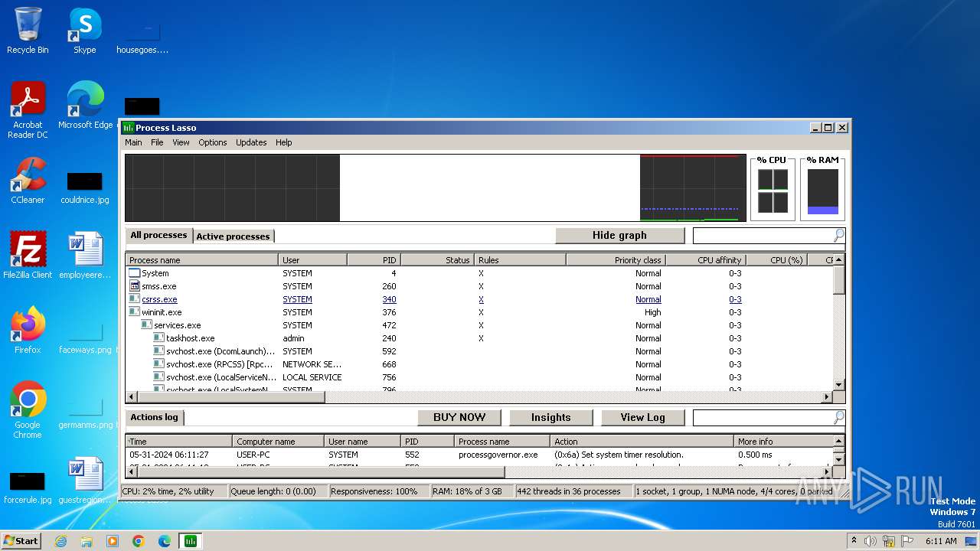980x551 pixels.
Task: Open Acrobat Reader DC shortcut
Action: tap(28, 110)
